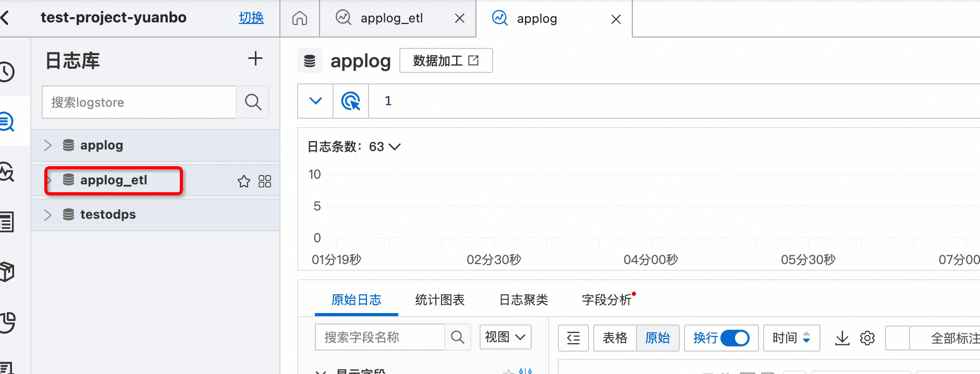
Task: Star the applog_etl logstore as favorite
Action: (243, 181)
